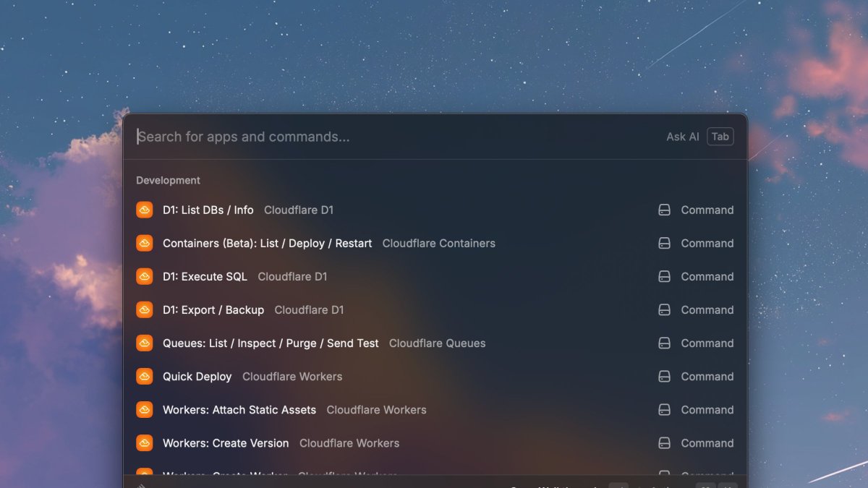Click Cloudflare Workers subtitle next to Create Version
Screen dimensions: 868x488
pos(349,442)
